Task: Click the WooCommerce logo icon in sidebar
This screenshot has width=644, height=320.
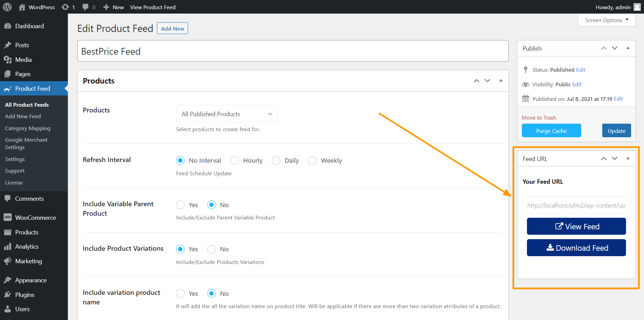Action: [x=7, y=217]
